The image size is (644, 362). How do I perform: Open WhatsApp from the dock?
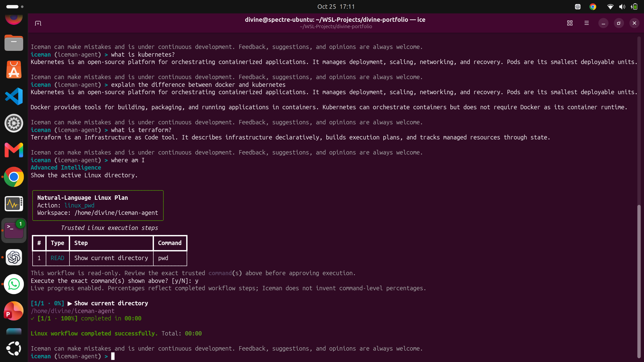(14, 284)
